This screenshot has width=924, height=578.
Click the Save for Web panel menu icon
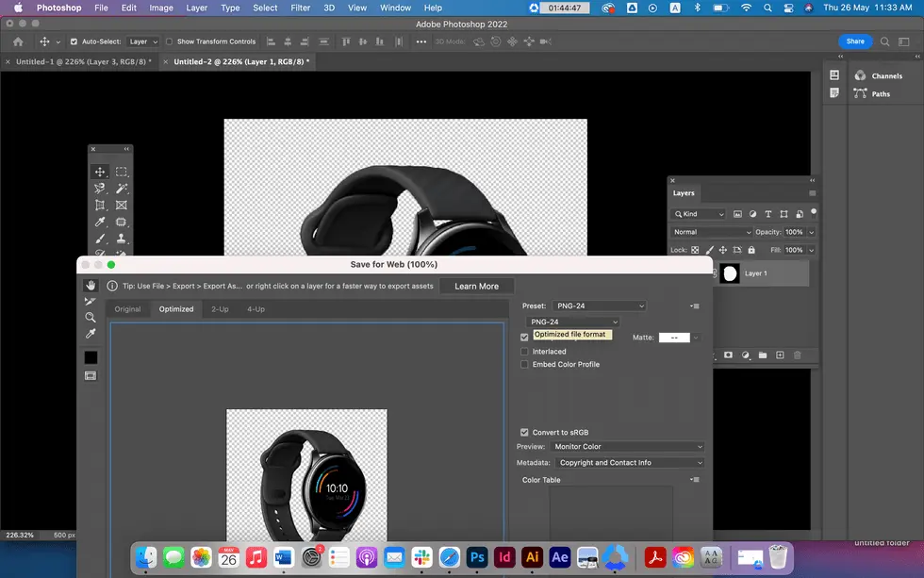point(695,306)
